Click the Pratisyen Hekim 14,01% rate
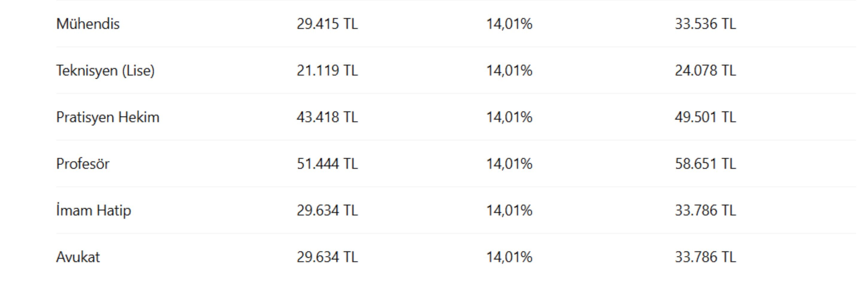The image size is (868, 299). pyautogui.click(x=509, y=118)
